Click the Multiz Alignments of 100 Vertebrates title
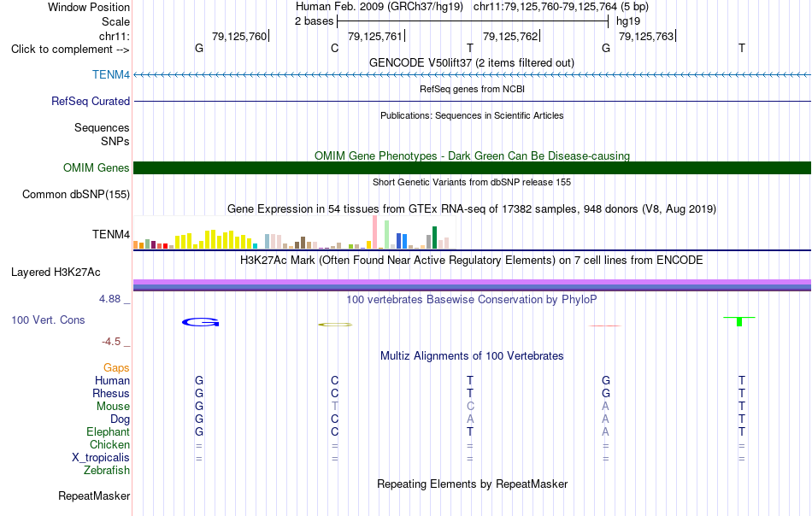 pos(472,355)
